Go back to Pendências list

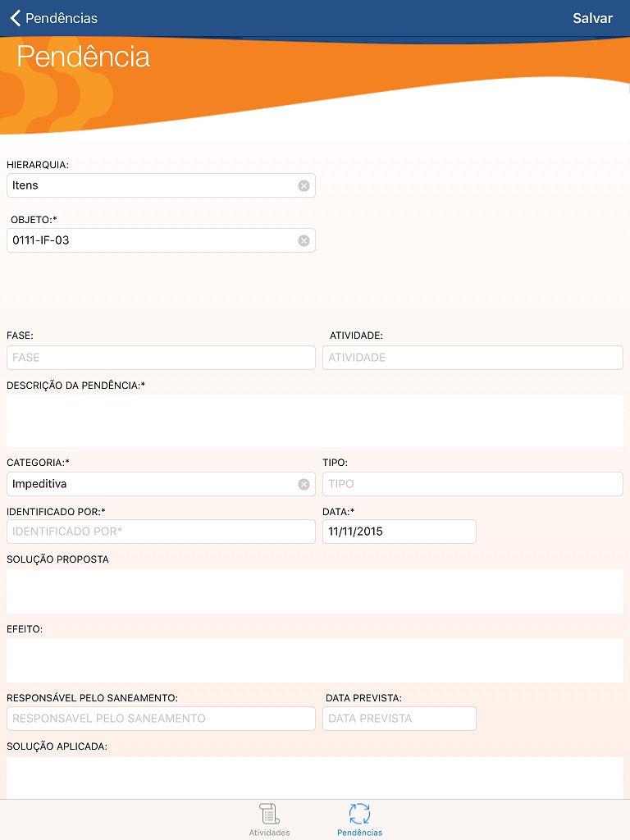53,18
